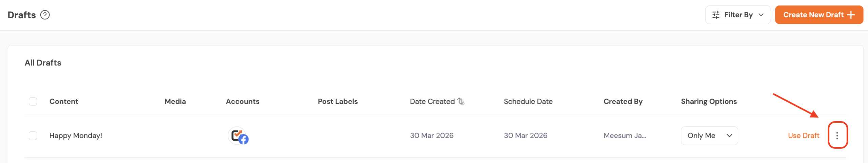Screen dimensions: 868x163
Task: Open the three-dot menu for Happy Monday draft
Action: click(x=837, y=136)
